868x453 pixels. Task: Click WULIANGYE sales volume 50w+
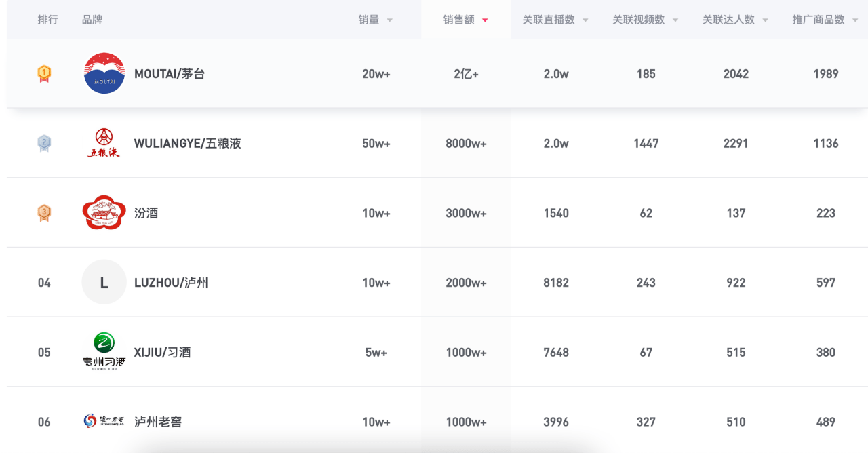(x=376, y=144)
